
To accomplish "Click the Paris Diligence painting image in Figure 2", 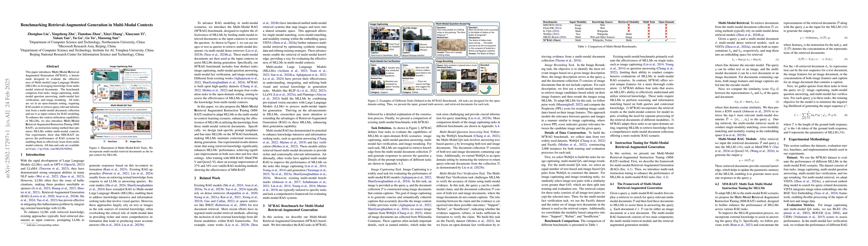I will click(452, 45).
